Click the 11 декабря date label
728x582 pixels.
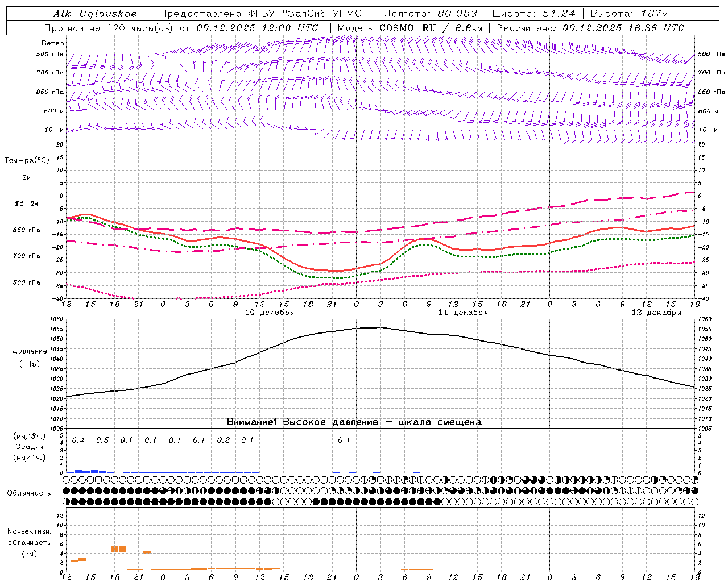pos(463,313)
